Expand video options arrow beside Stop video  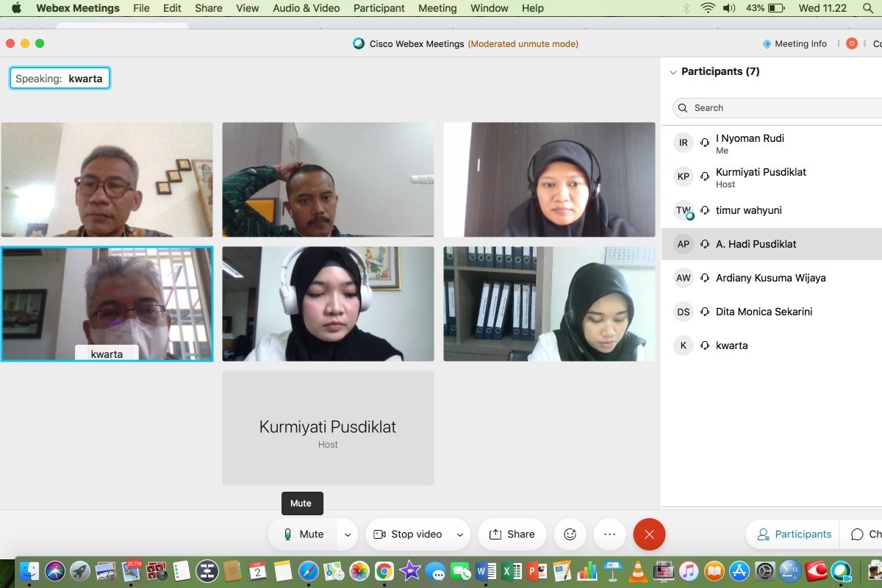(460, 535)
